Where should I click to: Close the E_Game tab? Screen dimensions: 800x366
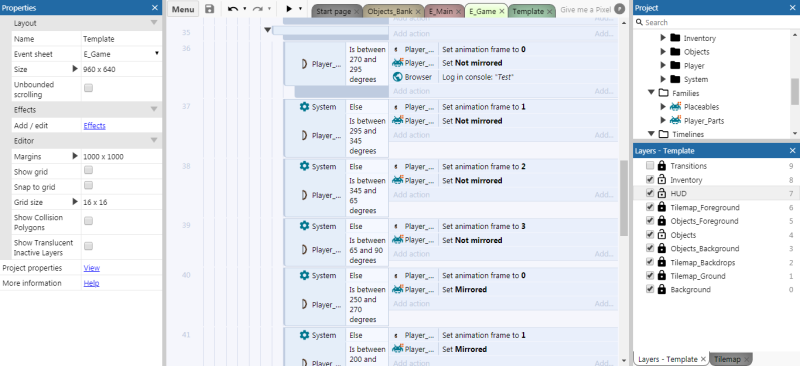pyautogui.click(x=502, y=11)
